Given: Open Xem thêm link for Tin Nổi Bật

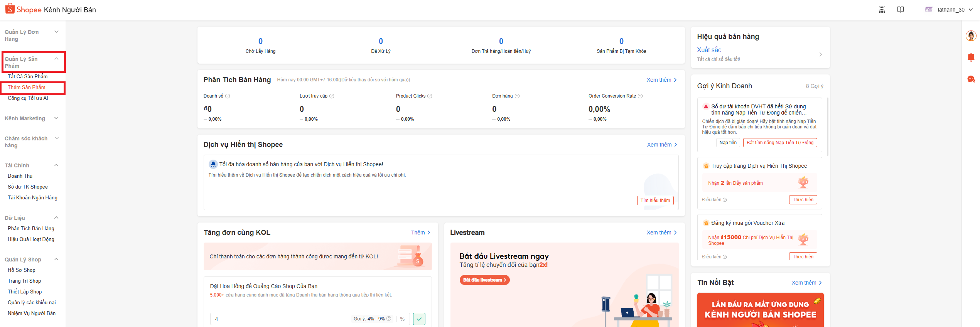Looking at the screenshot, I should tap(806, 283).
